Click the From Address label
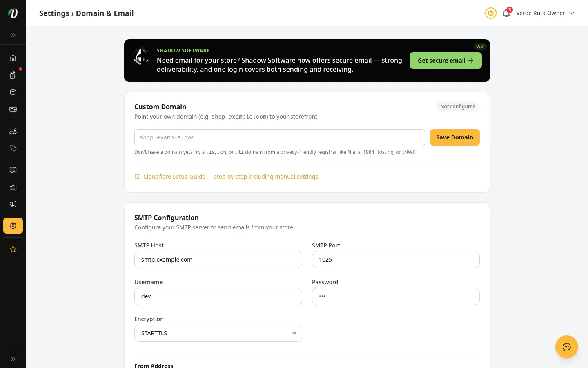Screen dimensions: 588x368 point(154,366)
